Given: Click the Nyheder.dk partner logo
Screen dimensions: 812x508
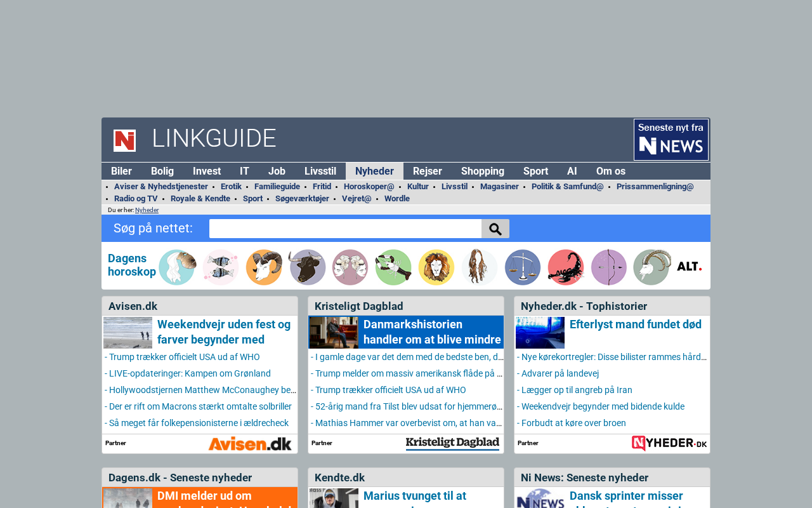Looking at the screenshot, I should (669, 444).
